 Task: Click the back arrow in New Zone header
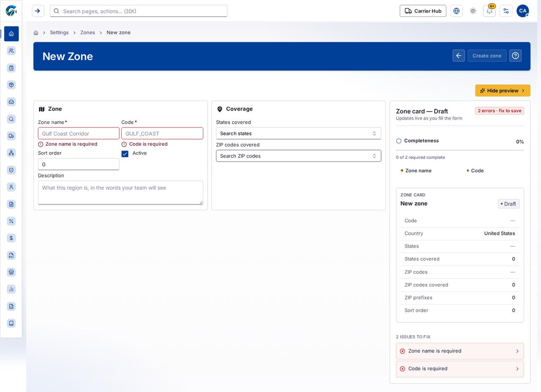pos(459,56)
